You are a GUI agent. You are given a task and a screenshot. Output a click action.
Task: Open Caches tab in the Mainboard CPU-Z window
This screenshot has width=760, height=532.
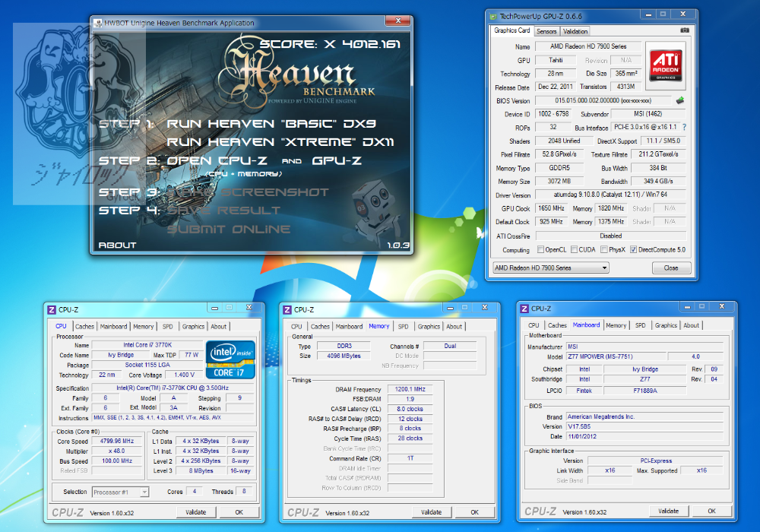[557, 325]
